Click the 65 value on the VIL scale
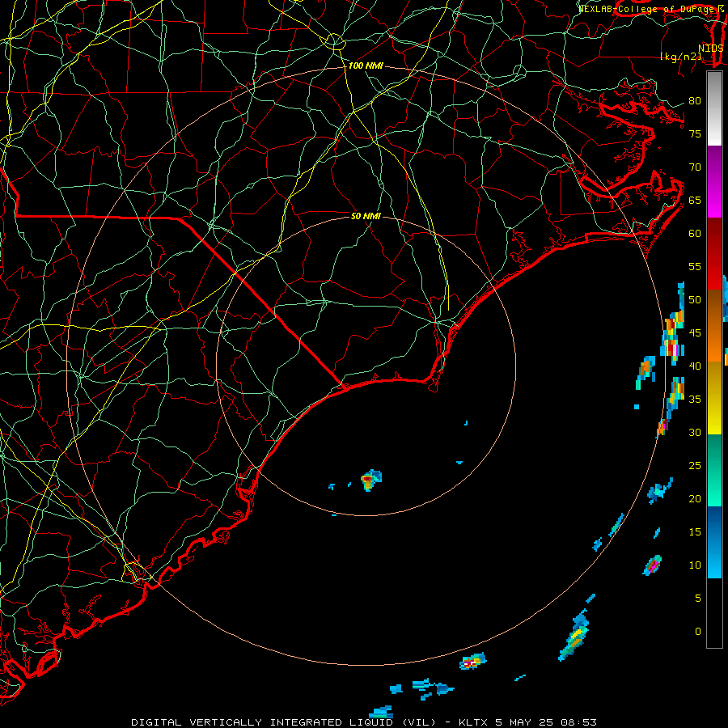The height and width of the screenshot is (728, 728). (695, 201)
